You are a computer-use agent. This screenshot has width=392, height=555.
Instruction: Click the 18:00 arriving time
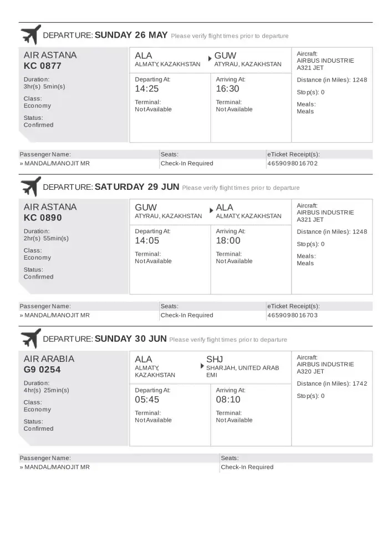(228, 241)
